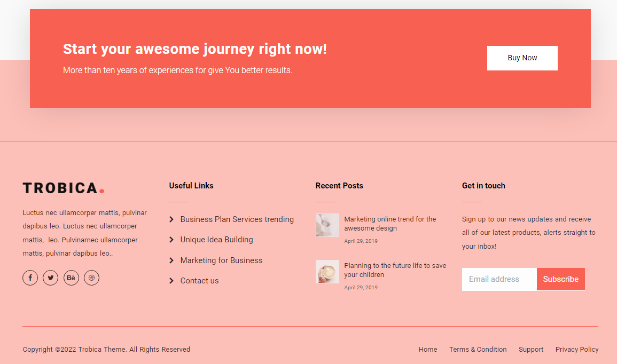
Task: Open the Dribbble social icon
Action: click(91, 278)
